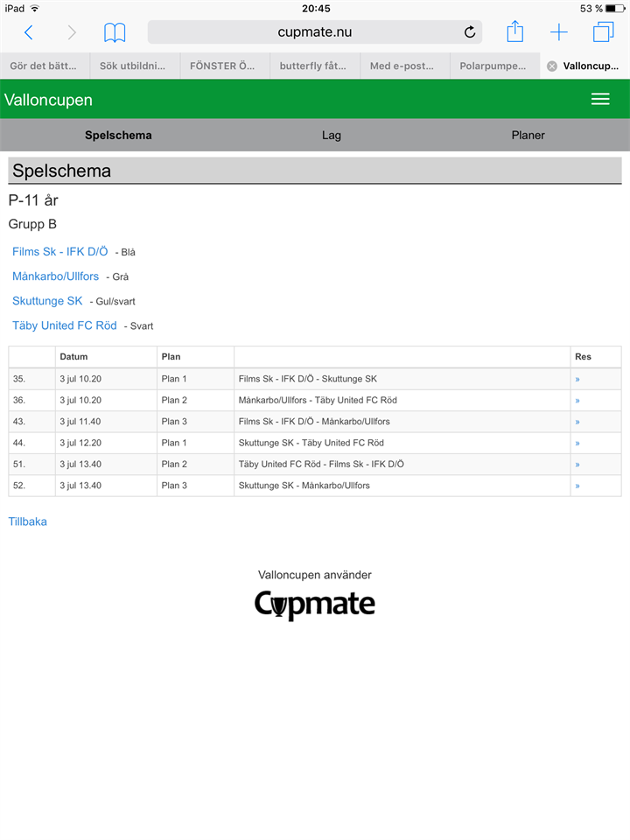Image resolution: width=630 pixels, height=840 pixels.
Task: Add a new tab with the plus icon
Action: pos(559,32)
